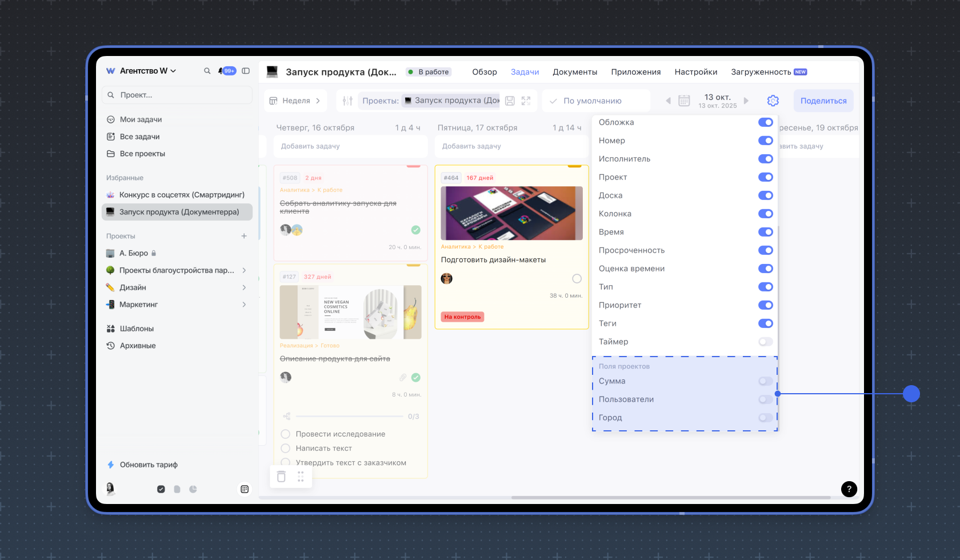960x560 pixels.
Task: Click Обновить тариф link
Action: point(149,465)
